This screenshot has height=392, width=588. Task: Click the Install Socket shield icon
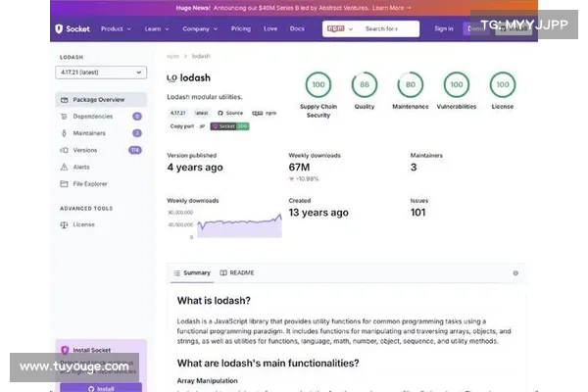pyautogui.click(x=65, y=350)
